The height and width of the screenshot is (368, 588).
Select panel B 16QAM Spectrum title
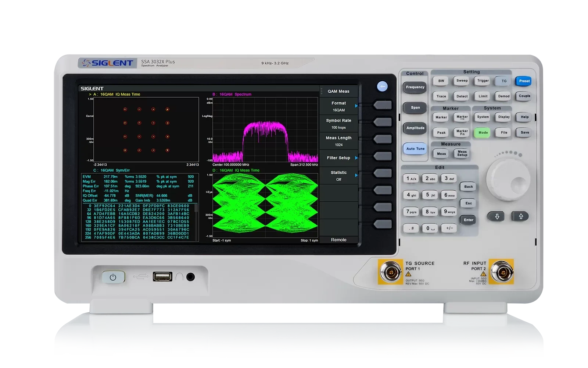tap(232, 94)
